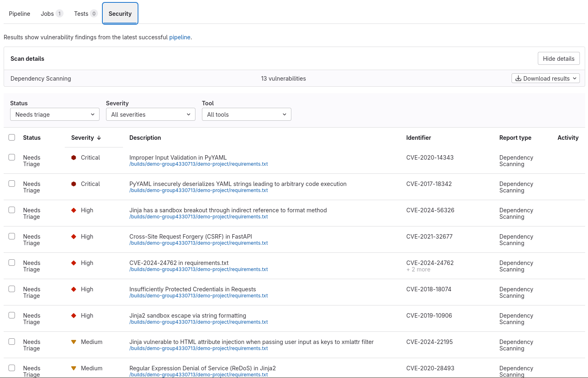Open the All tools dropdown
588x378 pixels.
click(246, 114)
